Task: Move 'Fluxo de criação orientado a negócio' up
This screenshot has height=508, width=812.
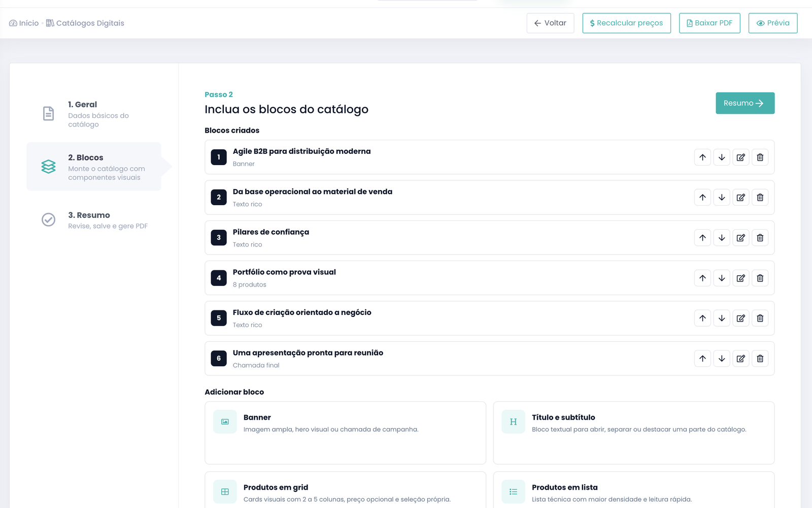Action: tap(702, 318)
